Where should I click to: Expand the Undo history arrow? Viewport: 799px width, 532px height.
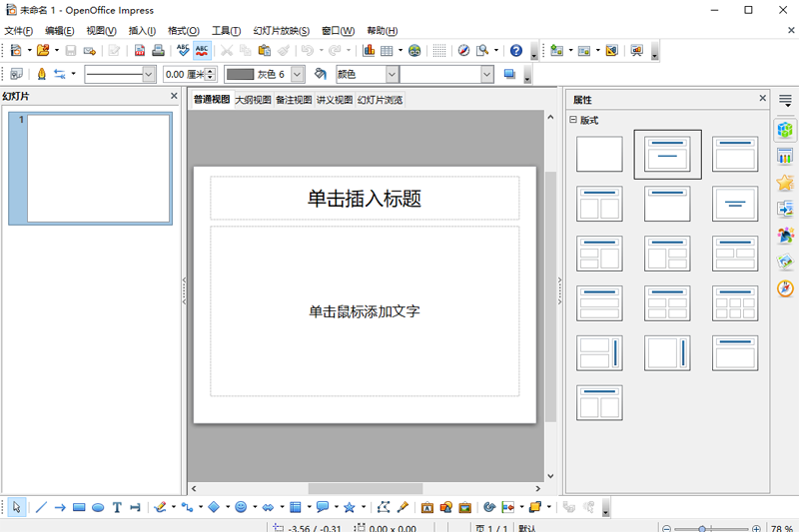(x=321, y=50)
